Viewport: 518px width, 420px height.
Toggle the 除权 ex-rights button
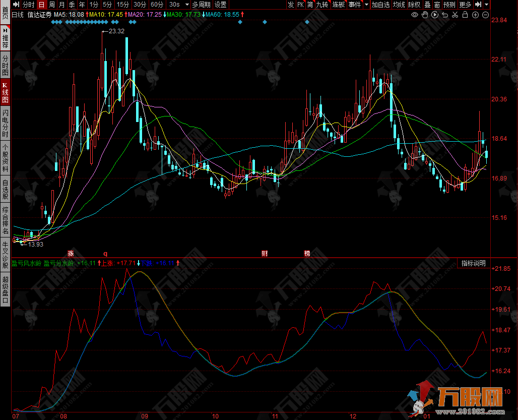tap(414, 5)
